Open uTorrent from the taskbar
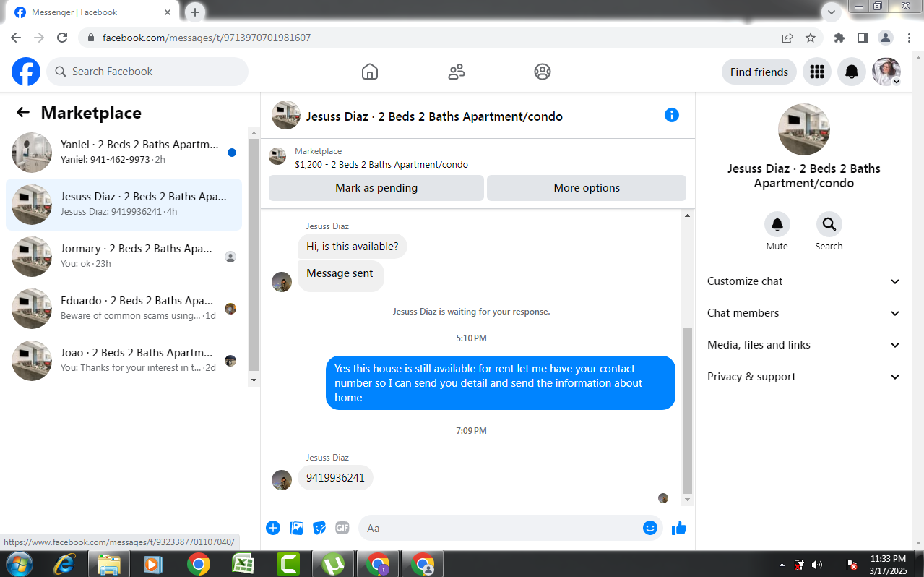 333,564
